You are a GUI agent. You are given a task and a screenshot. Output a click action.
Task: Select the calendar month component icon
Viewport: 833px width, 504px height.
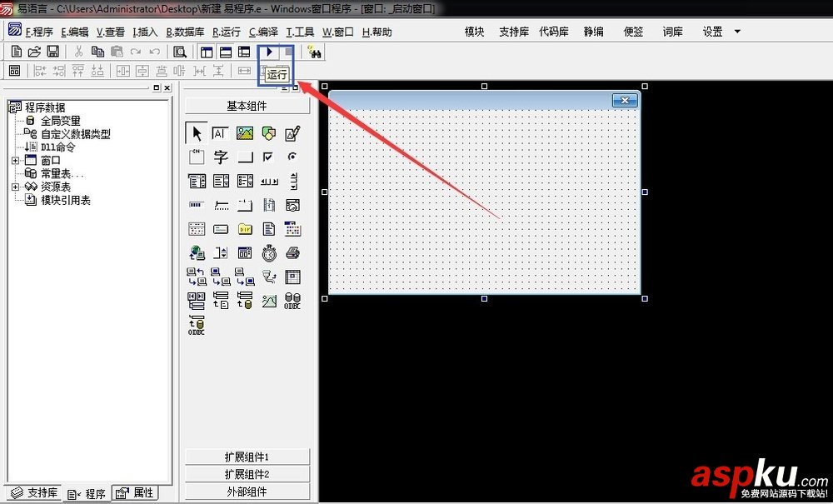(x=292, y=228)
